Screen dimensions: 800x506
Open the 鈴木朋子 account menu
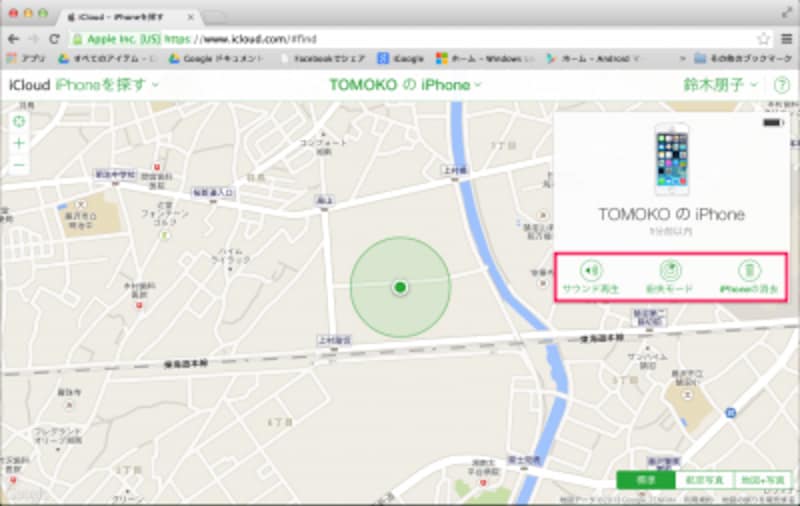[x=720, y=85]
